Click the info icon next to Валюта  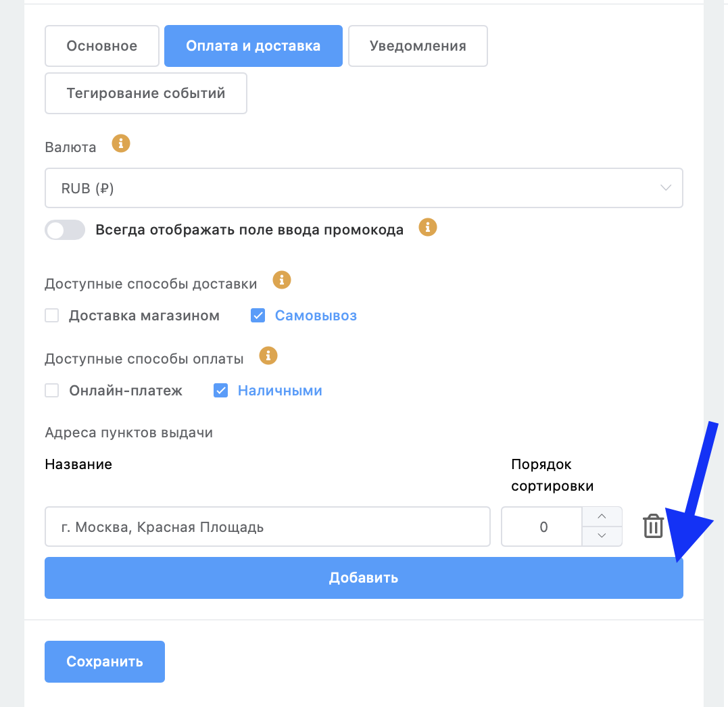click(121, 143)
